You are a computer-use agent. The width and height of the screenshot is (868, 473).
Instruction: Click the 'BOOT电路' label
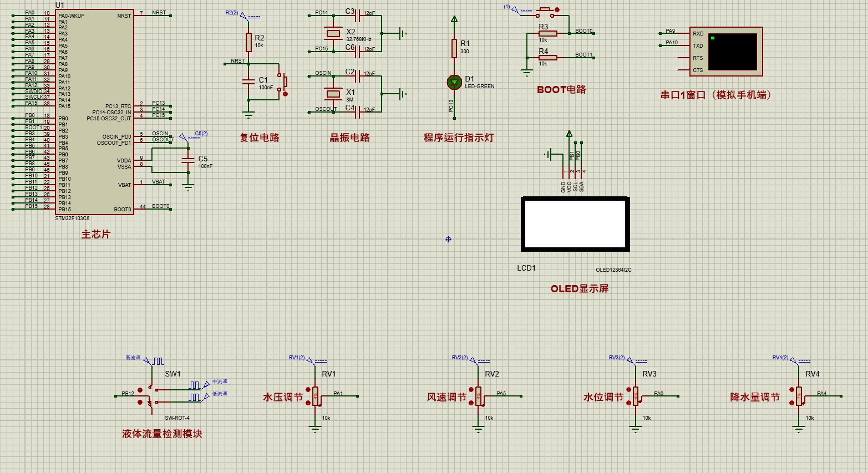561,89
